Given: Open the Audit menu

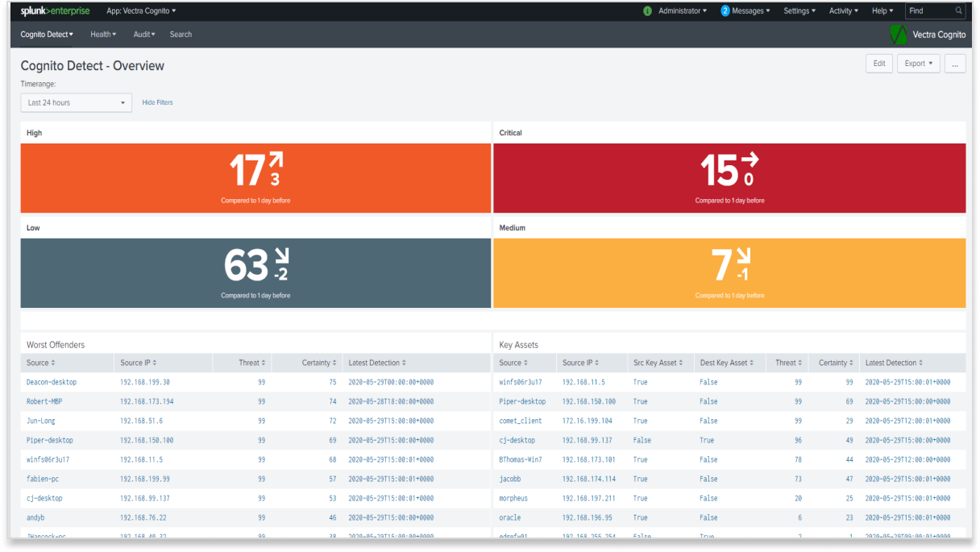Looking at the screenshot, I should click(x=143, y=34).
